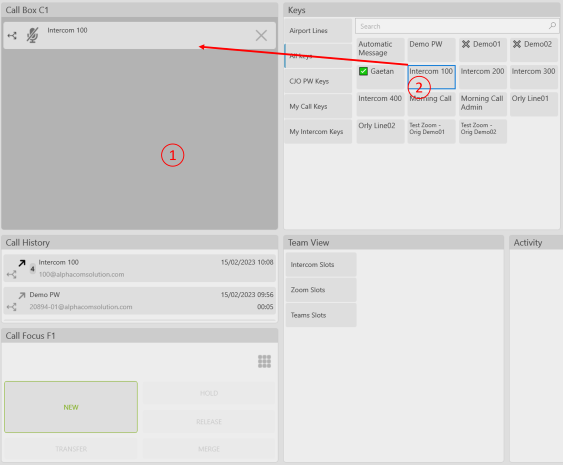Switch to My Intercom Keys tab
Image resolution: width=563 pixels, height=465 pixels.
pyautogui.click(x=318, y=132)
